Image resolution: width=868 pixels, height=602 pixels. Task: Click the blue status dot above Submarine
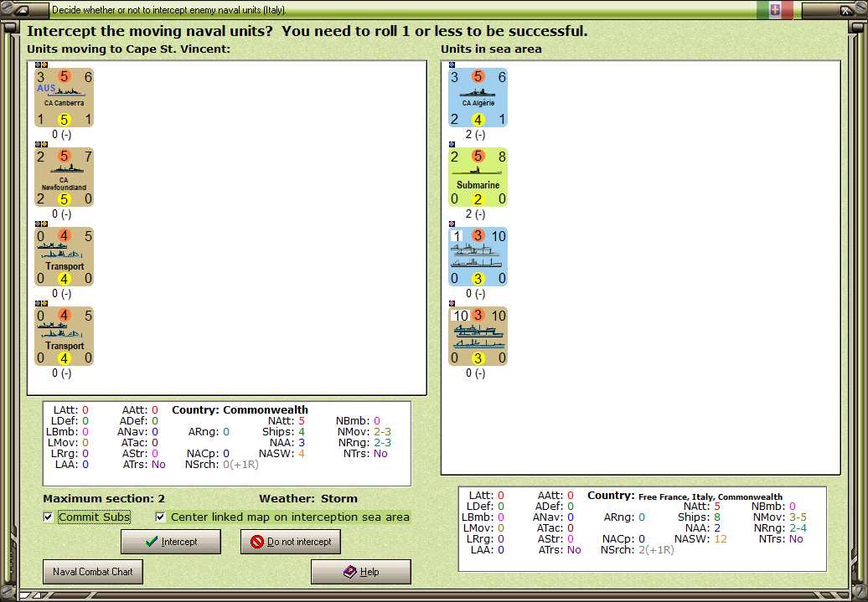[452, 144]
